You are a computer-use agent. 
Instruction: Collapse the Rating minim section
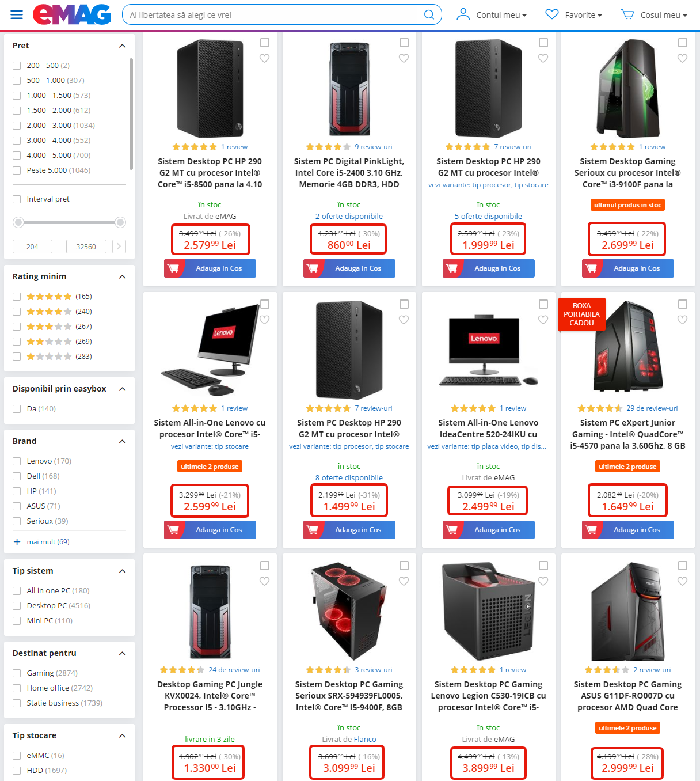(122, 276)
